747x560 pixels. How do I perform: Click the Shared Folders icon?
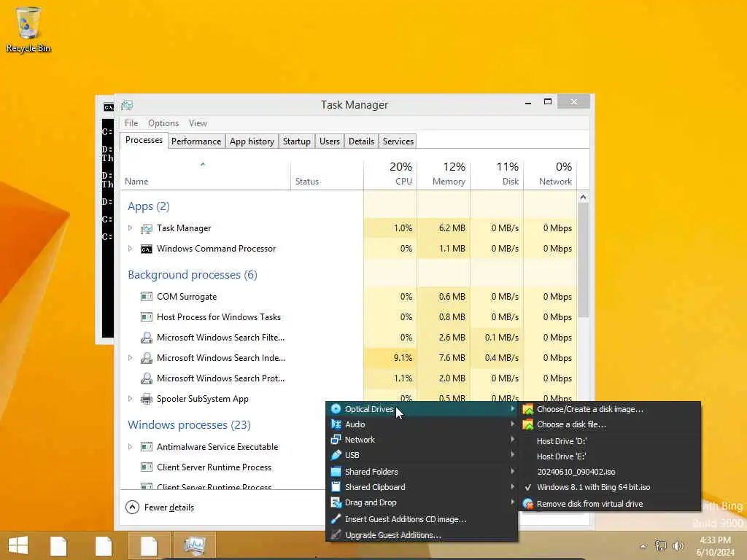pyautogui.click(x=336, y=472)
